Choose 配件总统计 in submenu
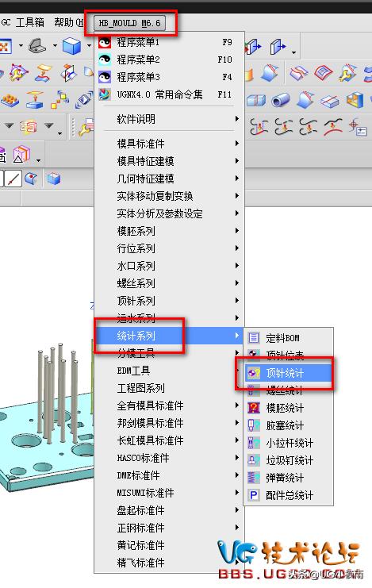 click(x=289, y=495)
